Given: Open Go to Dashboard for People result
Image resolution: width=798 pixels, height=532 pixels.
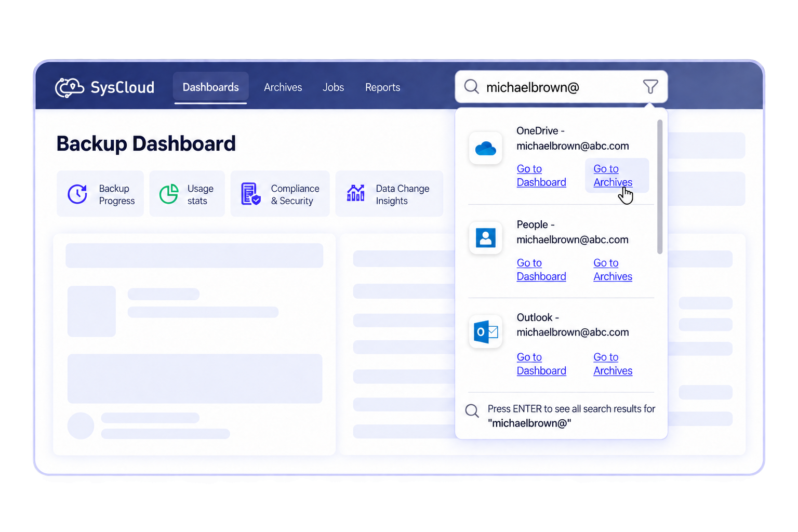Looking at the screenshot, I should [541, 270].
